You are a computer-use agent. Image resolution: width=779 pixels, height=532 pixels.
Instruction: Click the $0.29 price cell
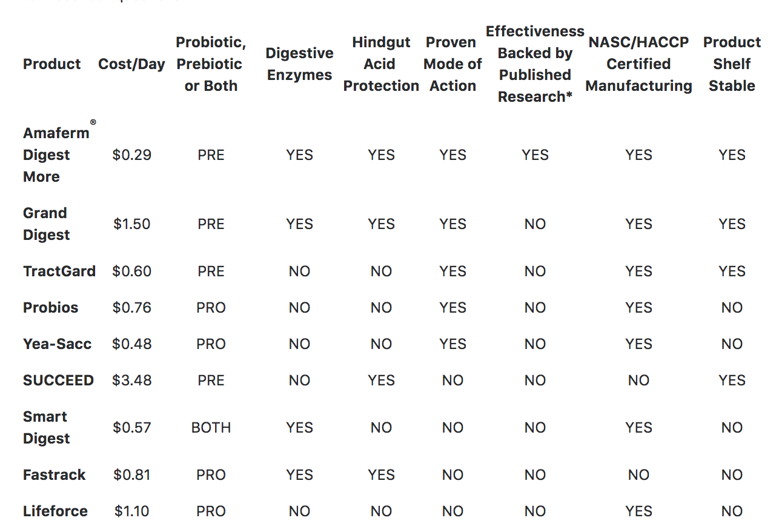(131, 155)
